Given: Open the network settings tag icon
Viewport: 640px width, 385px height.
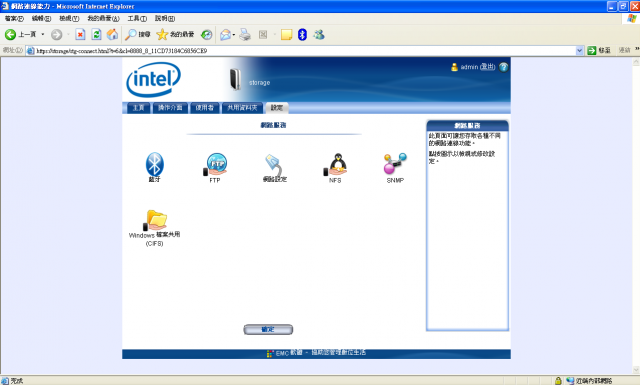Looking at the screenshot, I should click(x=274, y=165).
